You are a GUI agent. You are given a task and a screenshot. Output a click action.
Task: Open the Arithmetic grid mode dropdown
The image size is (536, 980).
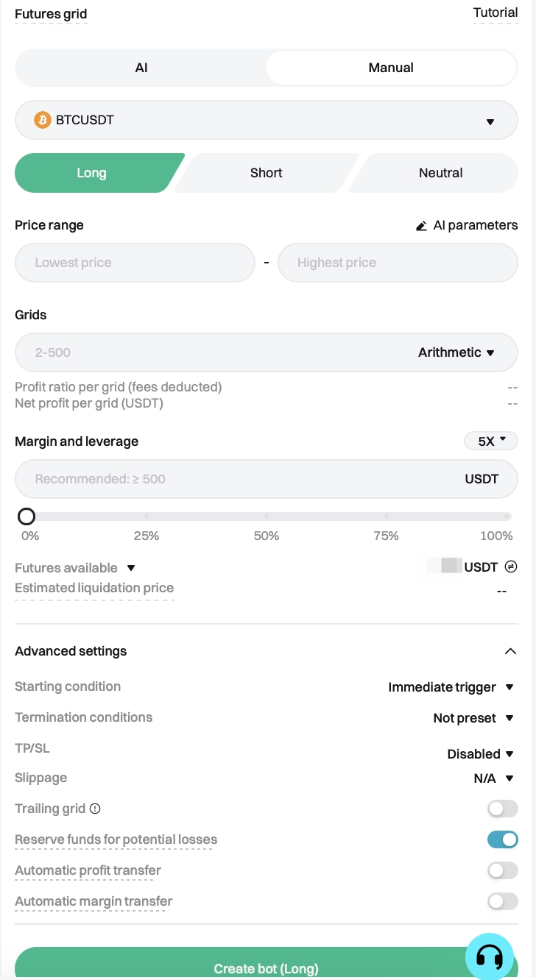pos(456,352)
